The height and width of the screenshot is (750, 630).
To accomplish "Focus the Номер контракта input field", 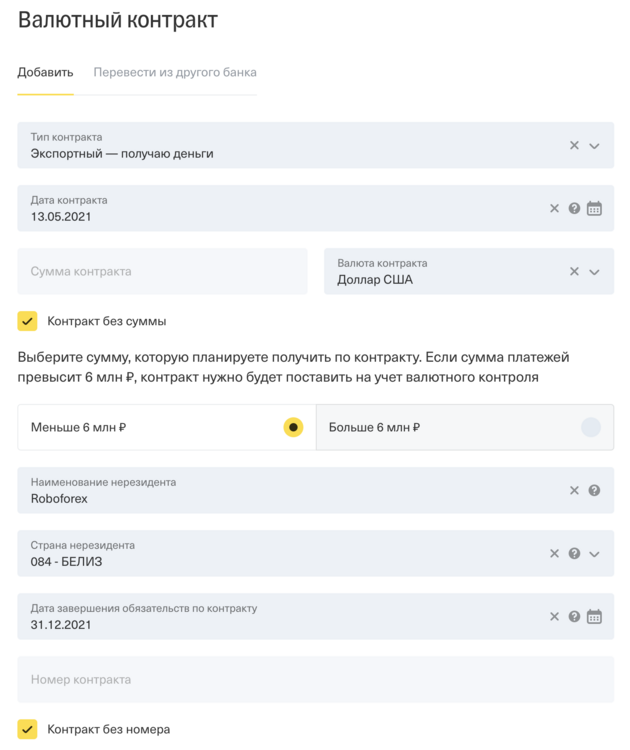I will [316, 680].
